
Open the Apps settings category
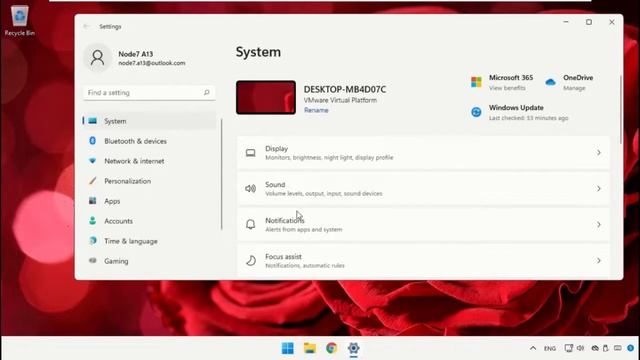tap(149, 201)
